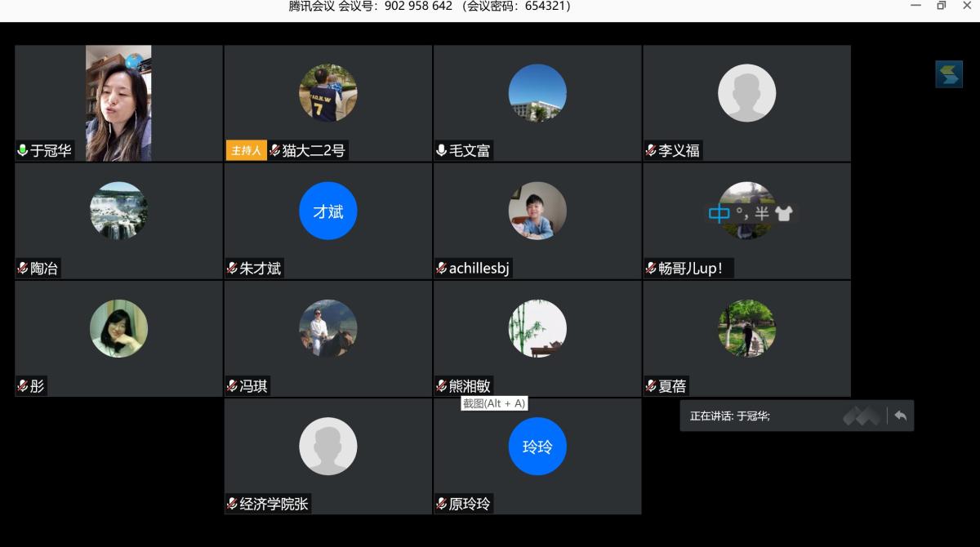The width and height of the screenshot is (980, 547).
Task: Toggle 半 half-width mode in IME bar
Action: (761, 214)
